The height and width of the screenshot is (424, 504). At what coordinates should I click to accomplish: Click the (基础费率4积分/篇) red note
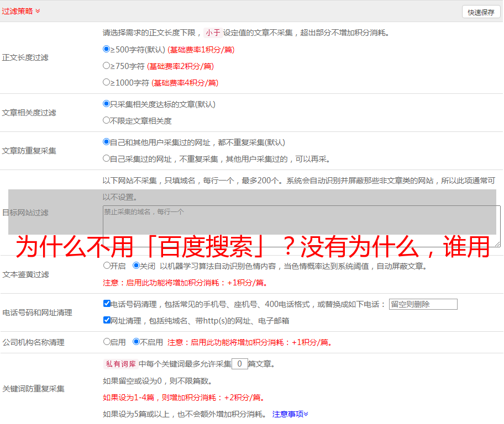click(x=185, y=83)
